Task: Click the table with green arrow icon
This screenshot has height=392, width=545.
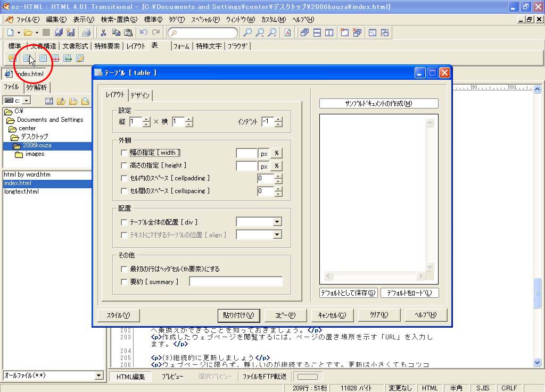Action: [68, 59]
